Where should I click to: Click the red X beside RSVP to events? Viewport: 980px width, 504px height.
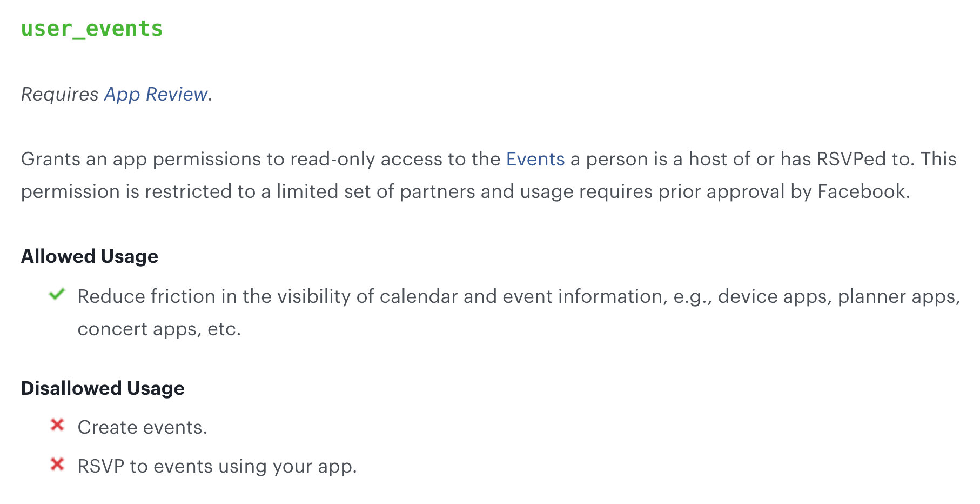coord(57,465)
